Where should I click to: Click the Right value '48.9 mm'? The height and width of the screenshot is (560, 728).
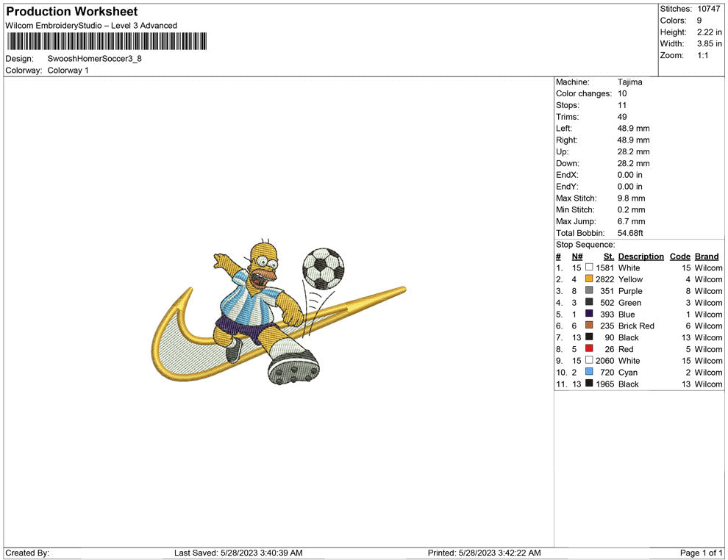coord(634,140)
